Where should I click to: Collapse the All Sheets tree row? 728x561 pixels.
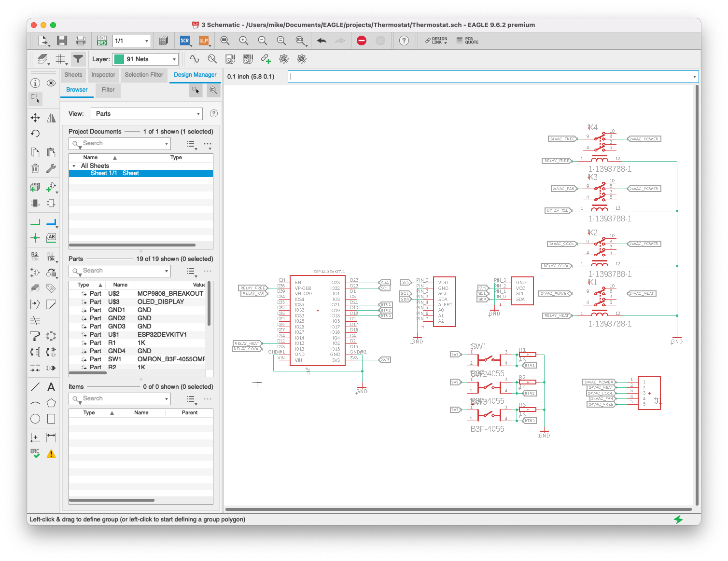click(x=74, y=166)
